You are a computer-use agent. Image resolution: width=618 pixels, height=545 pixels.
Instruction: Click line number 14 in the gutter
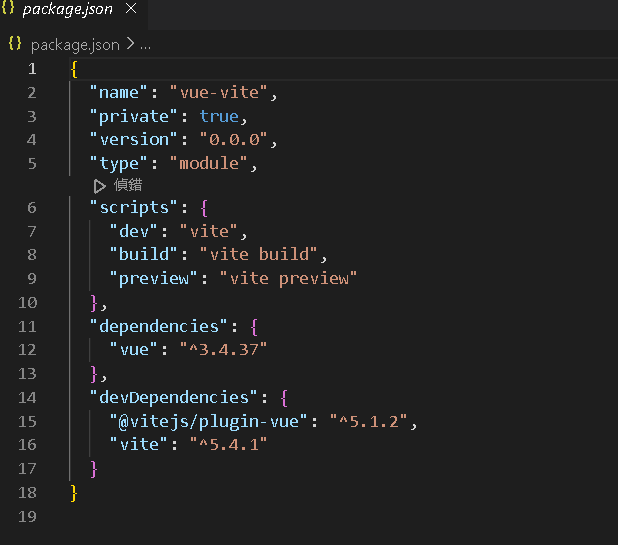(x=28, y=398)
